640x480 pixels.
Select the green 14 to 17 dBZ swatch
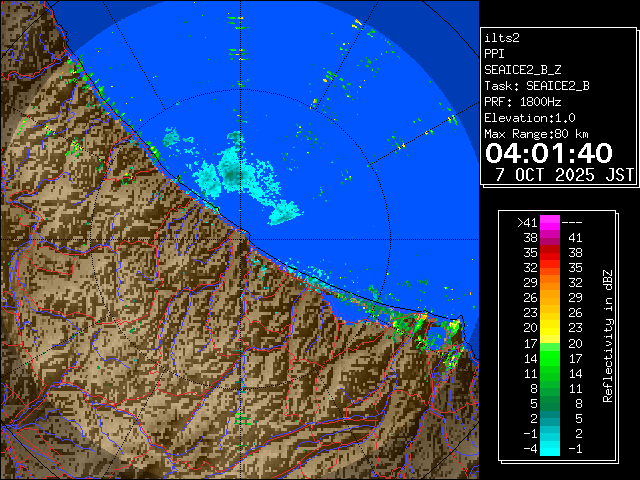550,357
